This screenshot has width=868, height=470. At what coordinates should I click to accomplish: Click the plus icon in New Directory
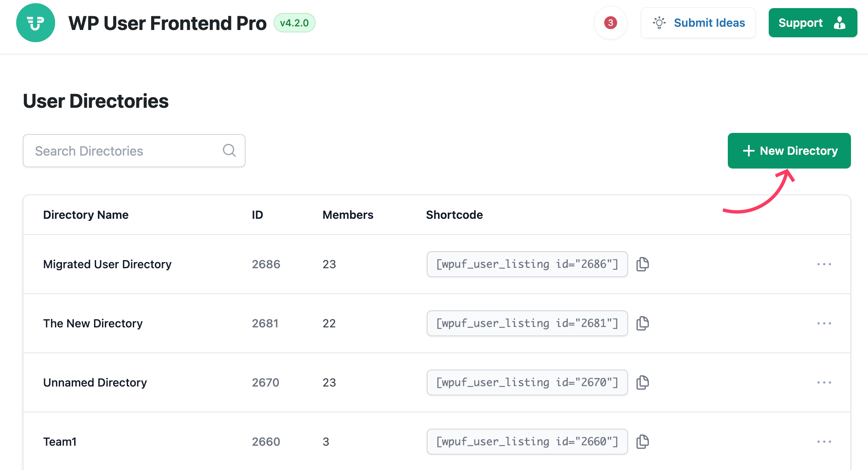(x=748, y=151)
